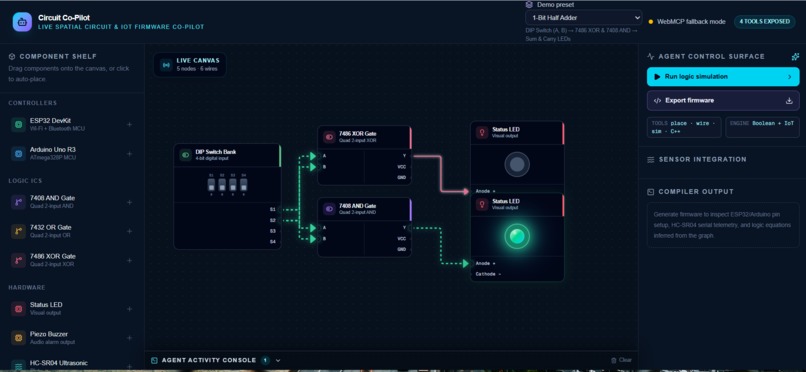Open the 1-Bit Half Adder preset dropdown
Image resolution: width=806 pixels, height=372 pixels.
(x=583, y=17)
